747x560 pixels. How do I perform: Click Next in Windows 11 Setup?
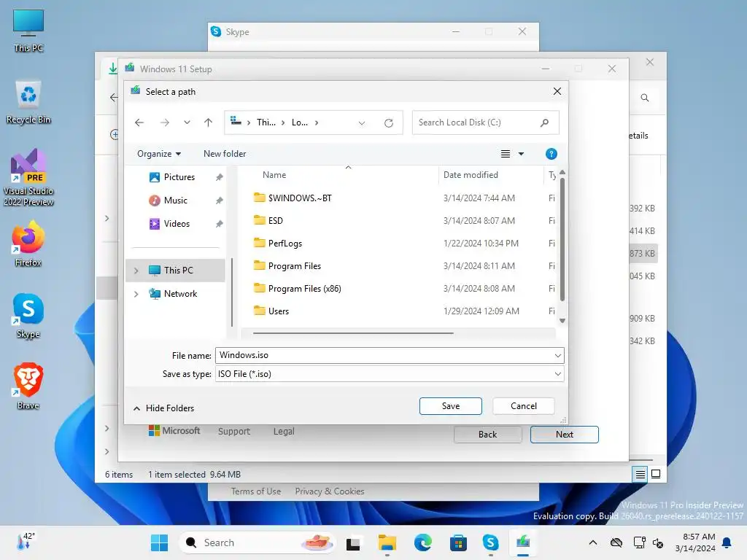pyautogui.click(x=565, y=435)
